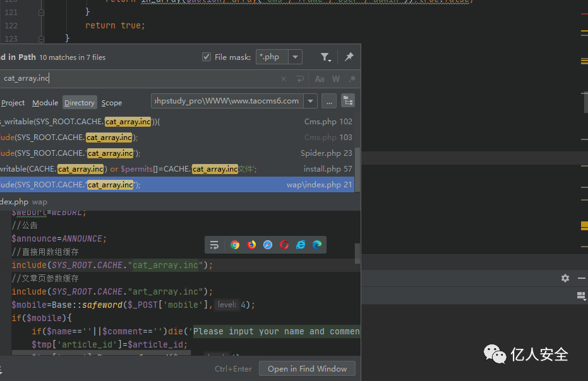Toggle Words (W) search option
588x381 pixels.
click(336, 79)
